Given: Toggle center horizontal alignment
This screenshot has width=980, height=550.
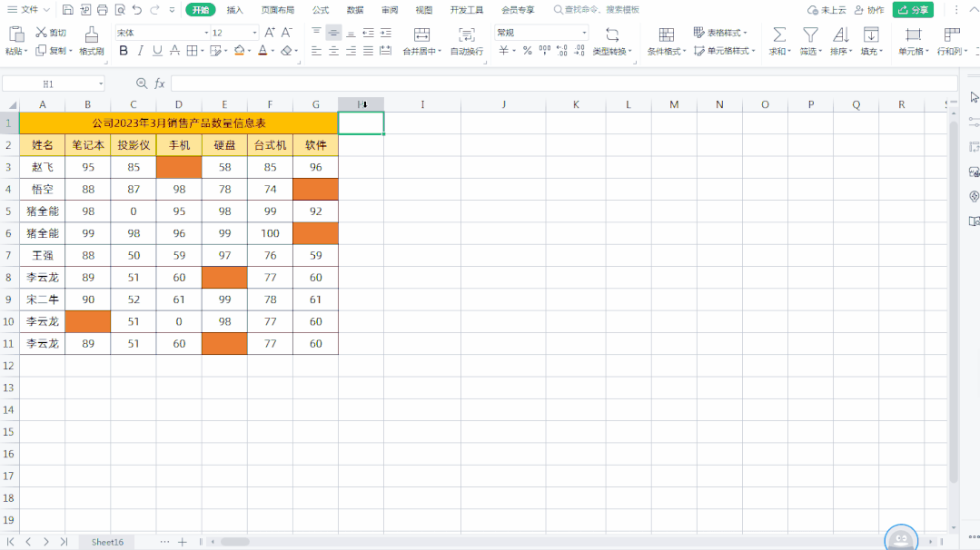Looking at the screenshot, I should coord(333,51).
